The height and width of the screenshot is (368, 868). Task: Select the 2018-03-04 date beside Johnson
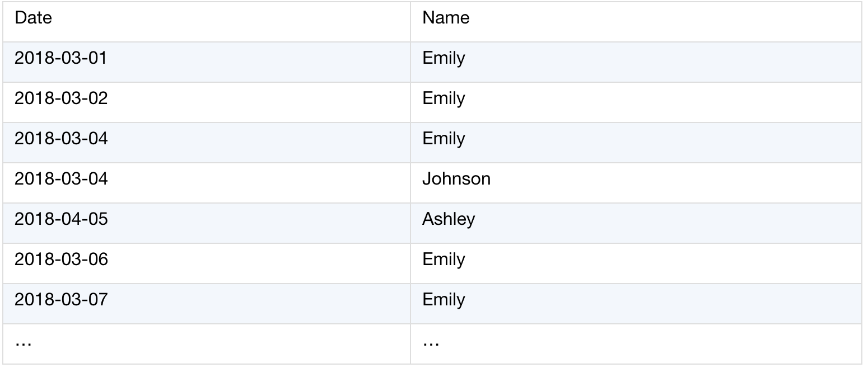click(207, 182)
